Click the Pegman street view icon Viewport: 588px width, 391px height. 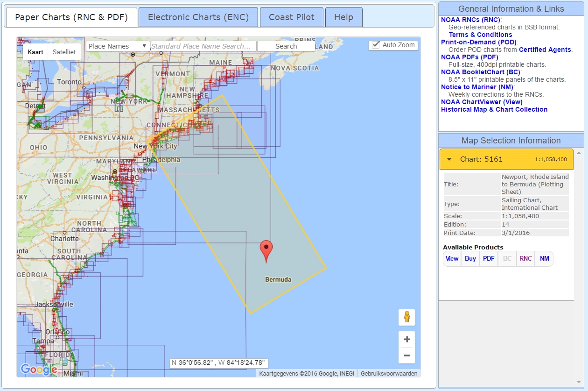406,317
